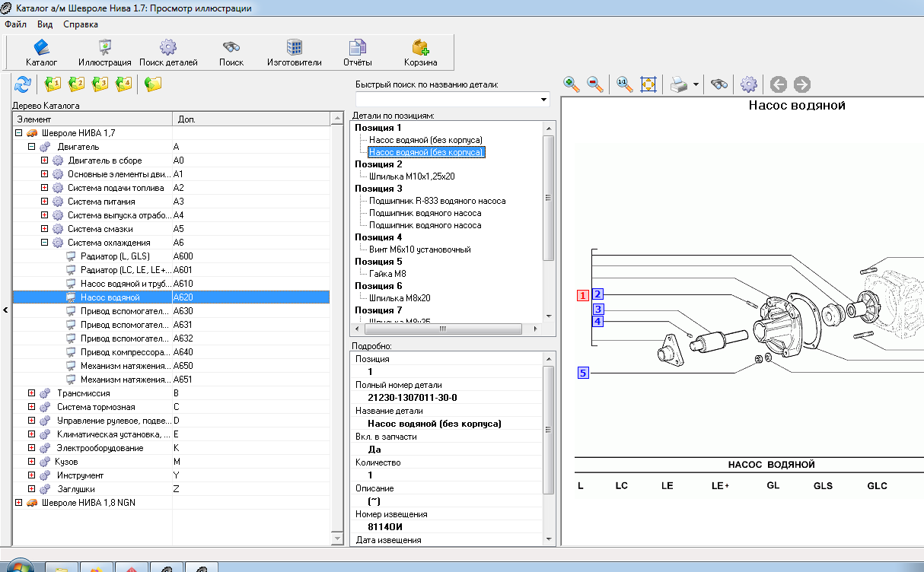924x572 pixels.
Task: Open quick search combo box dropdown
Action: 543,100
